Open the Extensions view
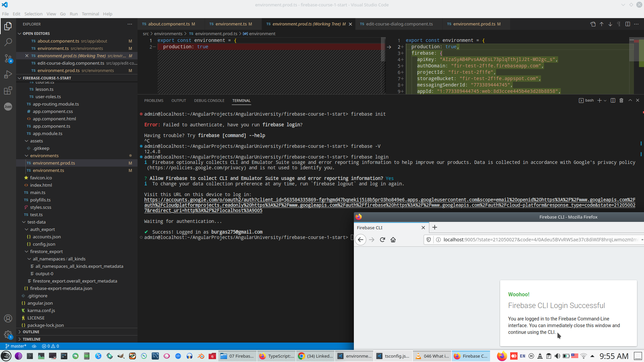644x362 pixels. pyautogui.click(x=8, y=90)
